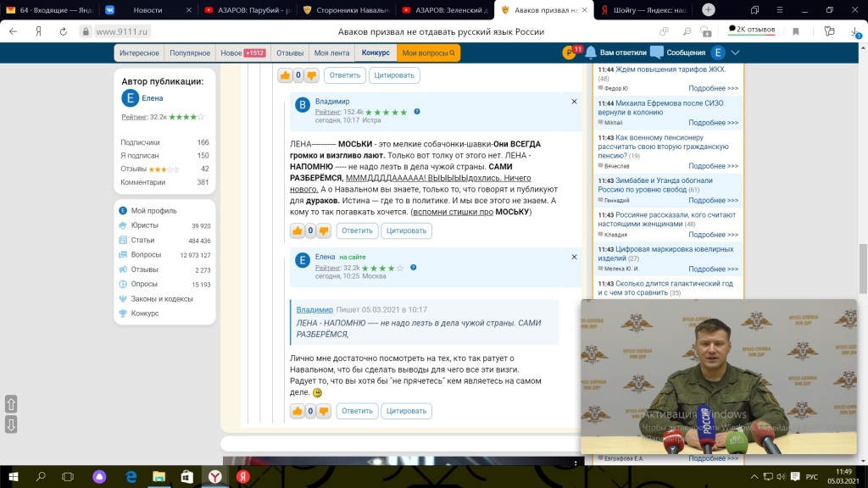Open the "Популярное" tab

tap(190, 53)
